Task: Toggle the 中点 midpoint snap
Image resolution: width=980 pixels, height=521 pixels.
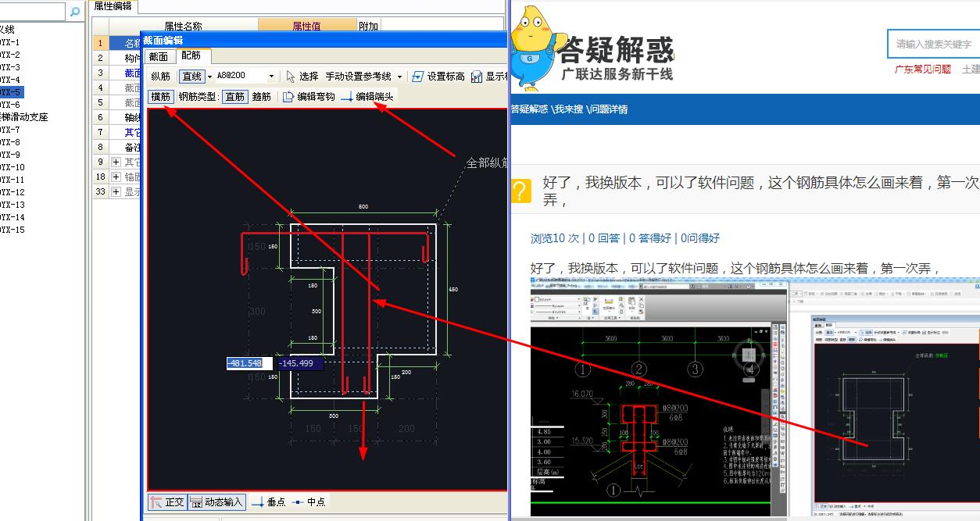Action: click(308, 502)
